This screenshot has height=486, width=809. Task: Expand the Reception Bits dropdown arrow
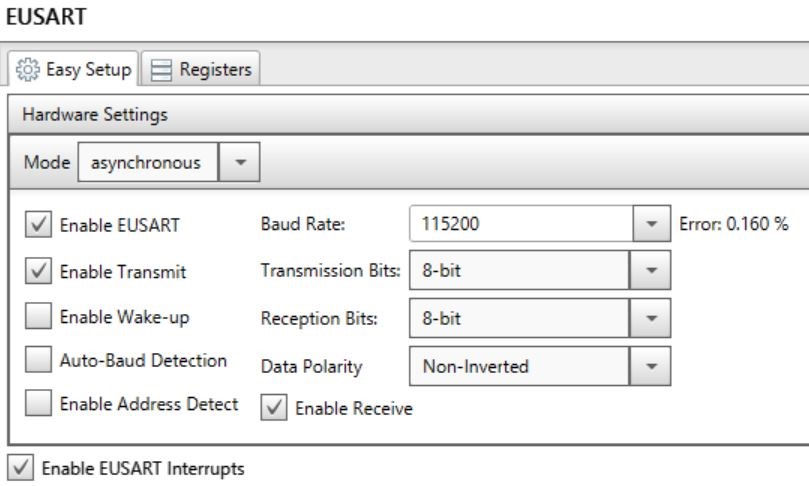pyautogui.click(x=651, y=320)
